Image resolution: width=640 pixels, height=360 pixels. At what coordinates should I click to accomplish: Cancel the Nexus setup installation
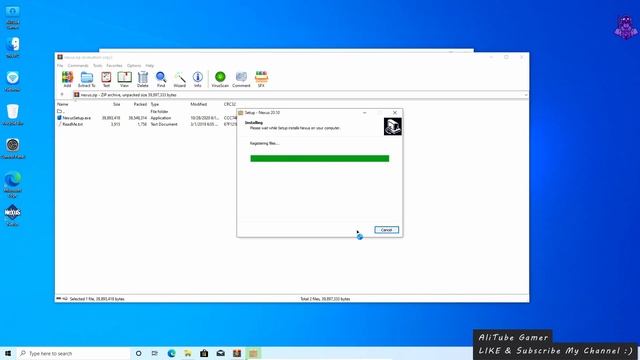pos(387,230)
